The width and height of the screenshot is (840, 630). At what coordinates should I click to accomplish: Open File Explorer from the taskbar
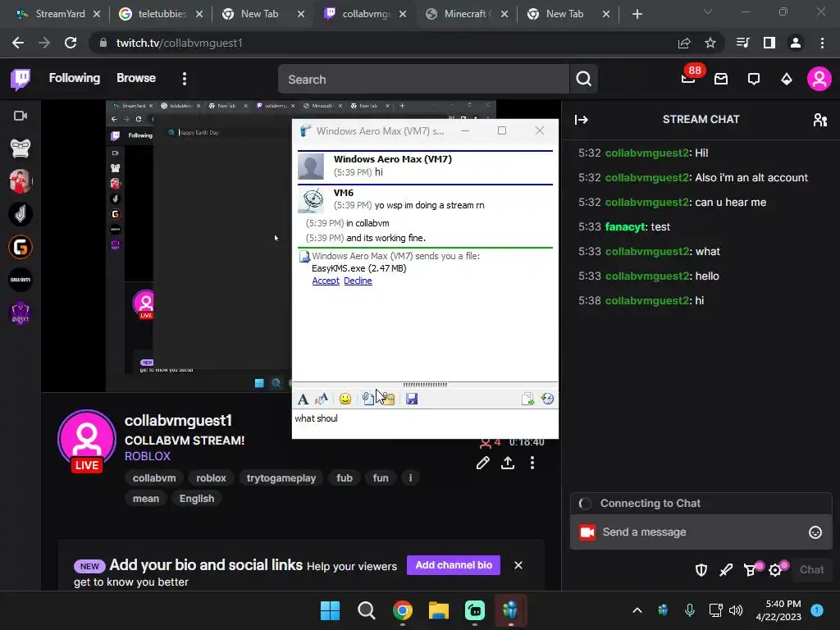(438, 610)
